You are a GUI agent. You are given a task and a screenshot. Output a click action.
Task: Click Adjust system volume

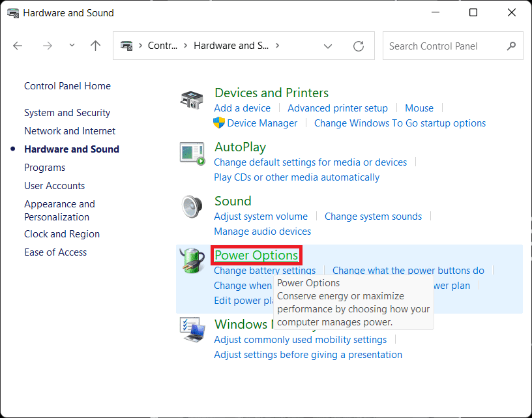261,216
